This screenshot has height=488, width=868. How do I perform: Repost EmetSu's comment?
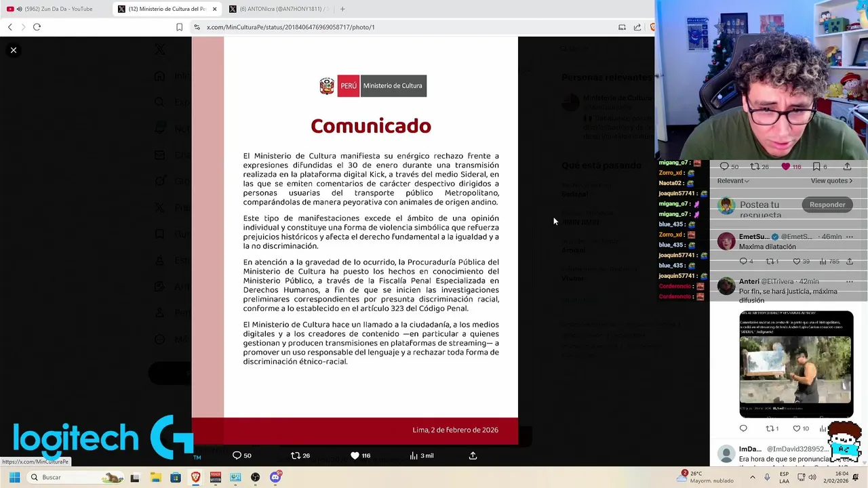coord(772,262)
